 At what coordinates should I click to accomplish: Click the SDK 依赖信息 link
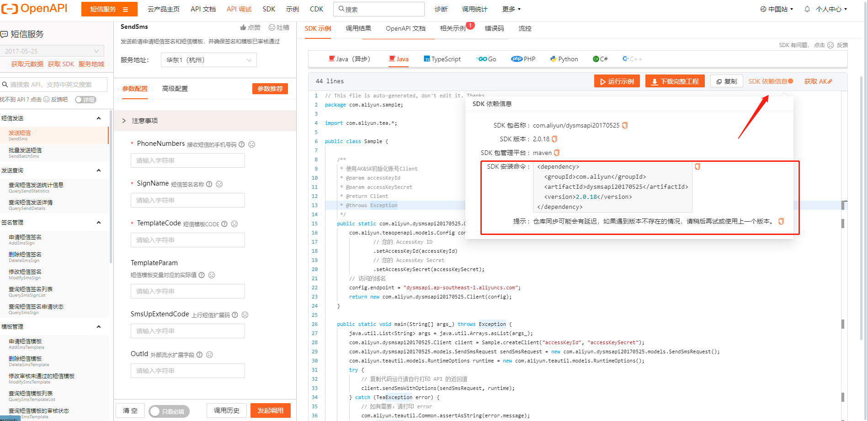[x=770, y=81]
